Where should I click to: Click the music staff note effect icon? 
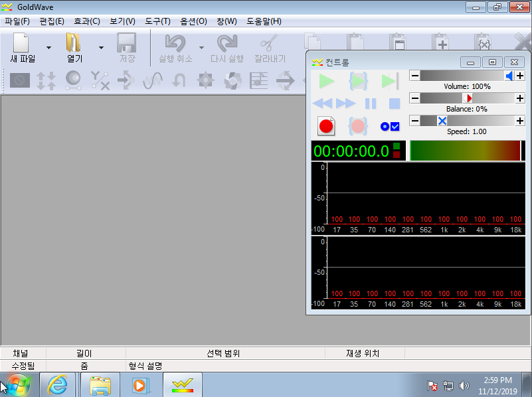click(x=258, y=81)
